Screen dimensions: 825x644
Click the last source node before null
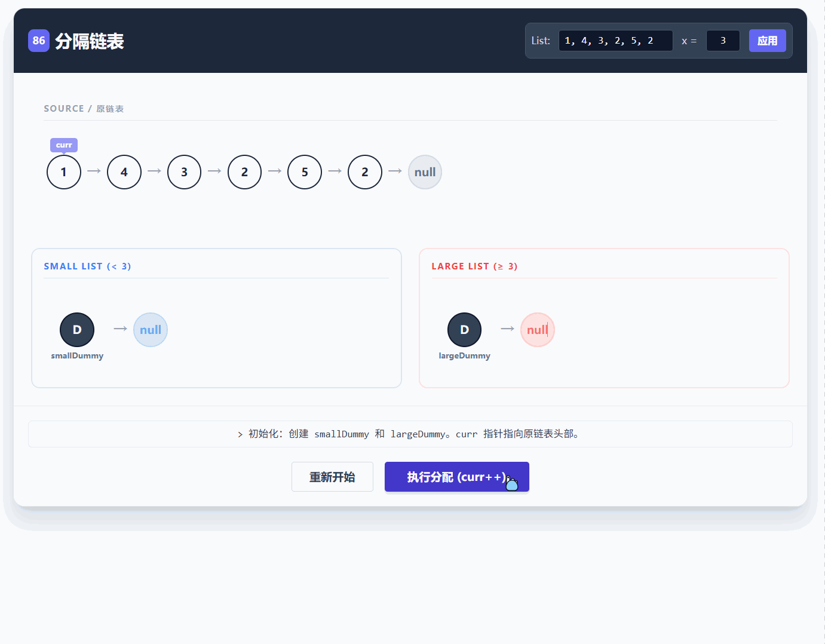[x=365, y=172]
